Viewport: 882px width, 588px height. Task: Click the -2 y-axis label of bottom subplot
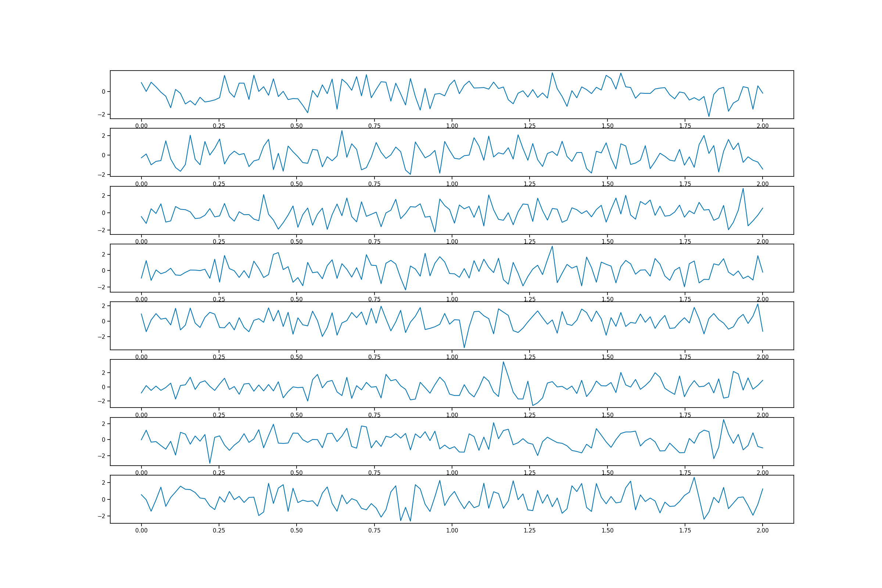(101, 516)
